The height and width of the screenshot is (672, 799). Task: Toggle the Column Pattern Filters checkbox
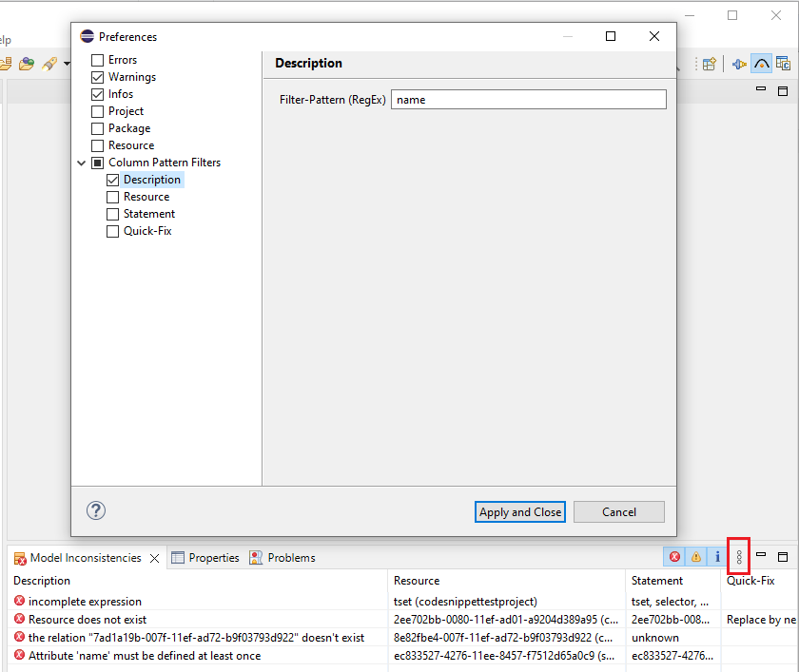tap(97, 163)
